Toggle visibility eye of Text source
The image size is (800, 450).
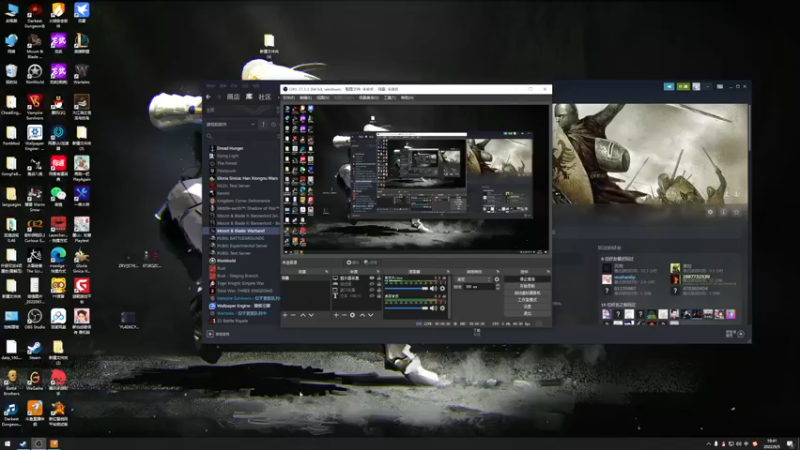[x=371, y=296]
